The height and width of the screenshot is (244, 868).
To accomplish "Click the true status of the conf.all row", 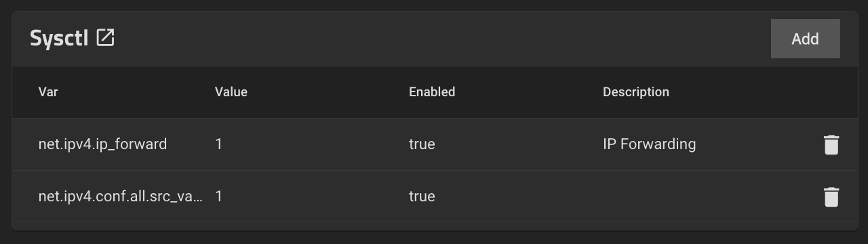I will click(x=422, y=197).
